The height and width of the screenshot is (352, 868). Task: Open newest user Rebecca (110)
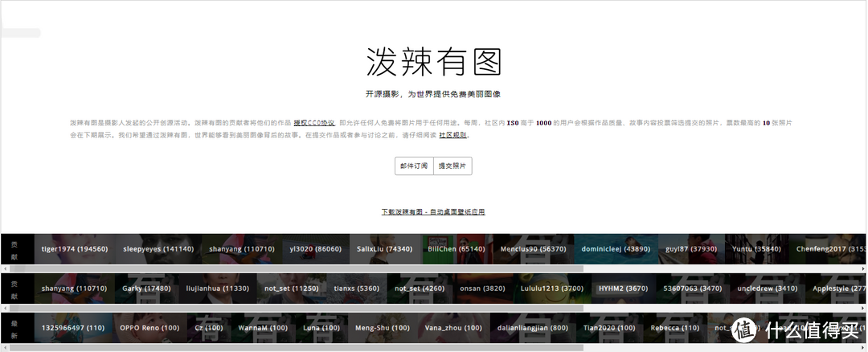pyautogui.click(x=675, y=328)
